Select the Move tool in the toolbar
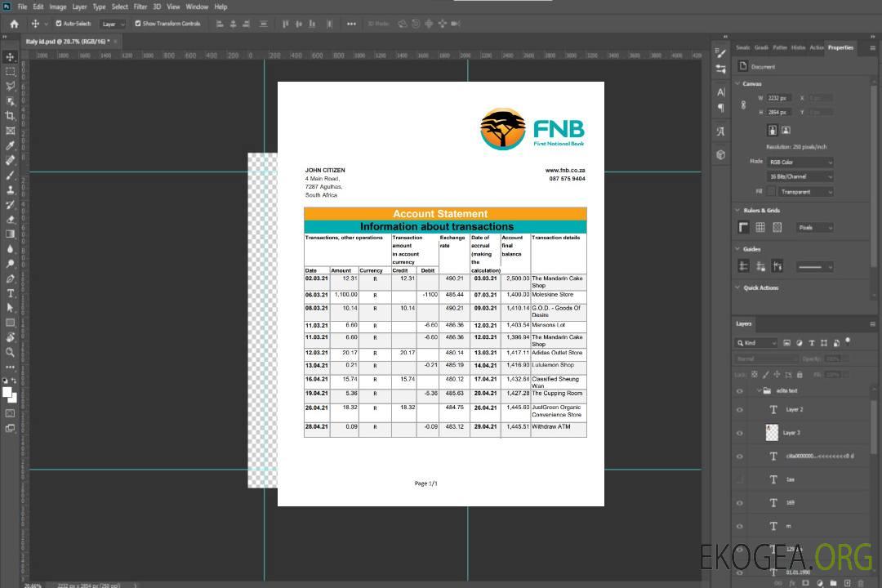Image resolution: width=882 pixels, height=588 pixels. pyautogui.click(x=10, y=57)
